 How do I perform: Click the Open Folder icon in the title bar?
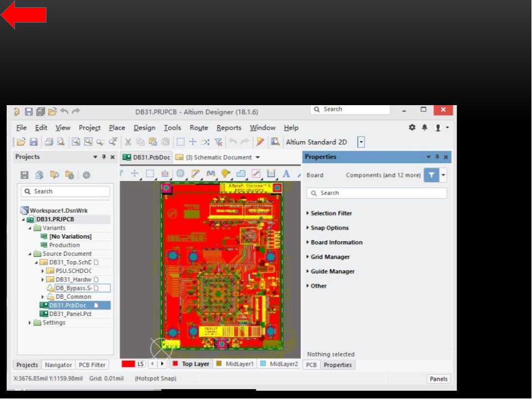[x=52, y=112]
